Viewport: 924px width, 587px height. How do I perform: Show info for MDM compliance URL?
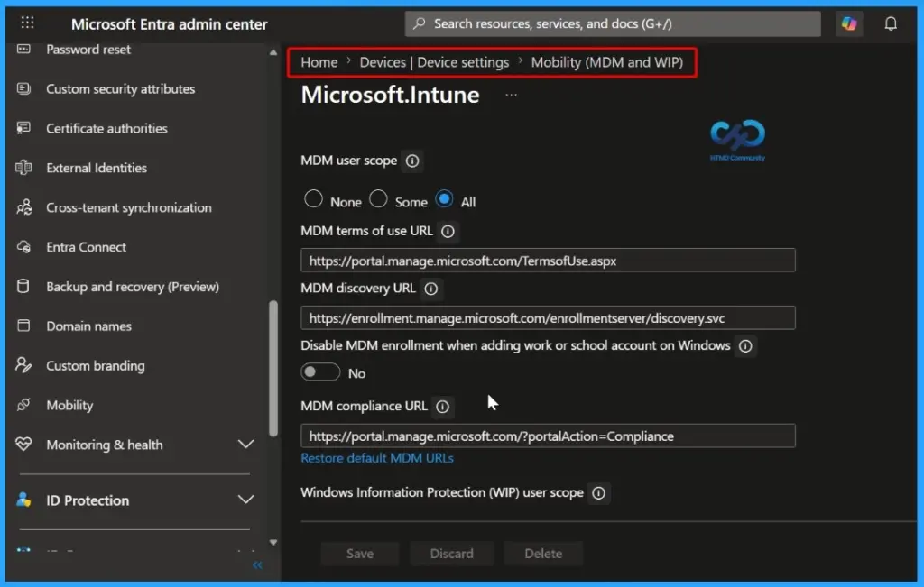tap(442, 407)
